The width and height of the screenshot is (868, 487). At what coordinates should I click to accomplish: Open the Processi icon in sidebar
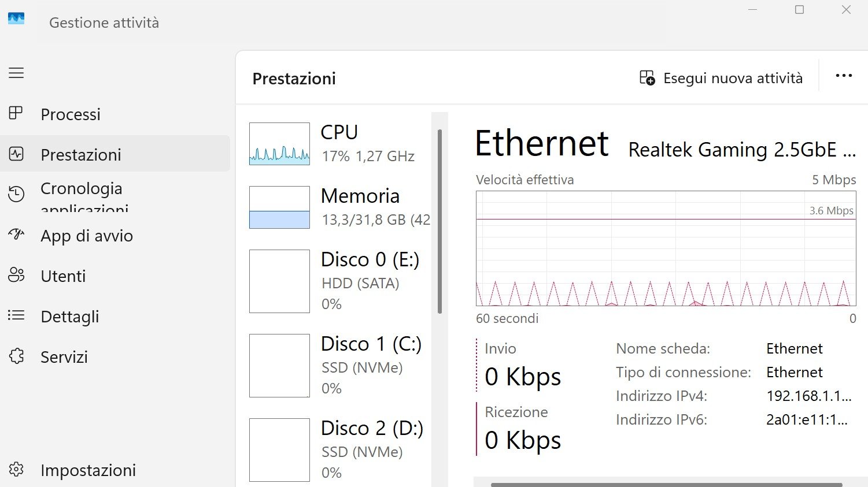(16, 113)
